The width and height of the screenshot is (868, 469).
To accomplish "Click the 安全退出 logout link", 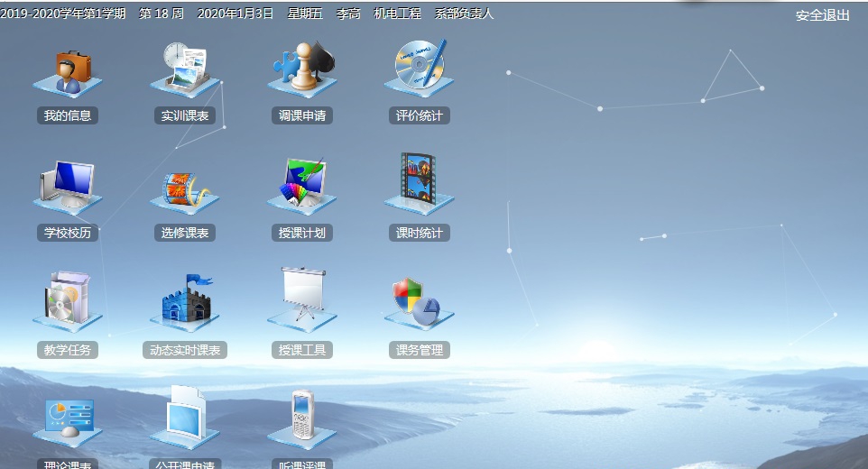I will 823,15.
